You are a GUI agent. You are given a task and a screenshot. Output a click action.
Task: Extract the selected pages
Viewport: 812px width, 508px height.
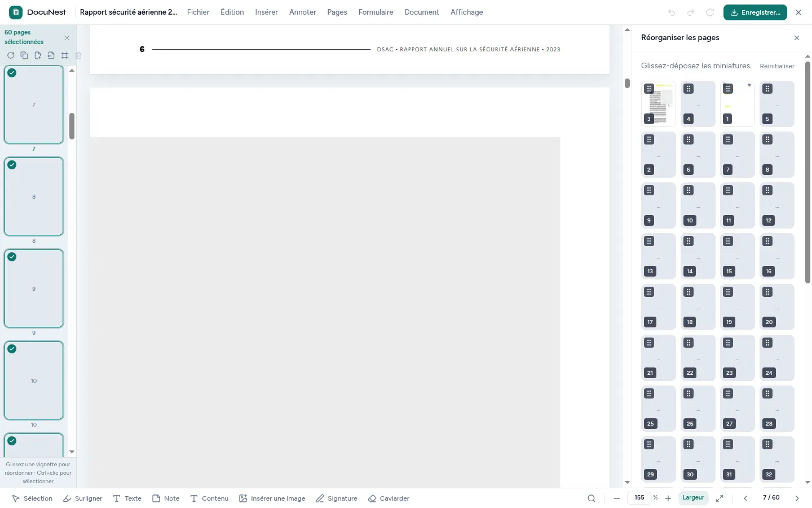click(x=51, y=55)
